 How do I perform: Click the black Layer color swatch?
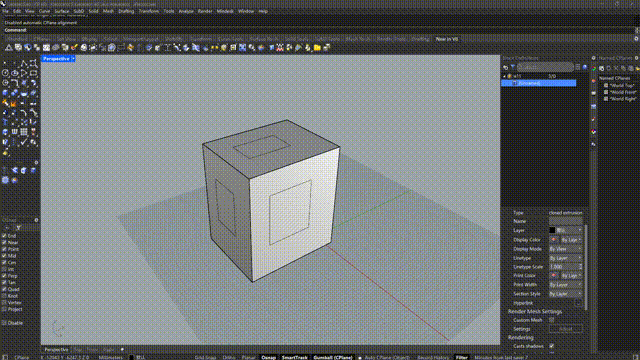pyautogui.click(x=552, y=231)
